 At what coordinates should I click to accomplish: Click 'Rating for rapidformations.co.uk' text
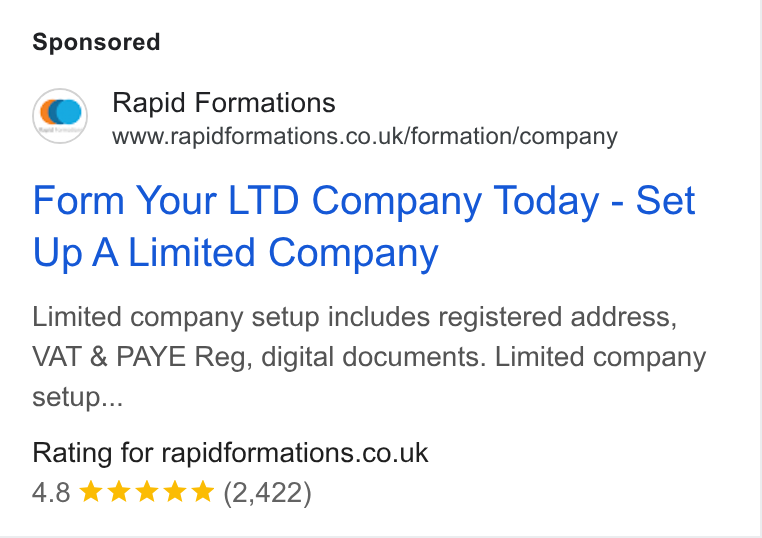230,453
